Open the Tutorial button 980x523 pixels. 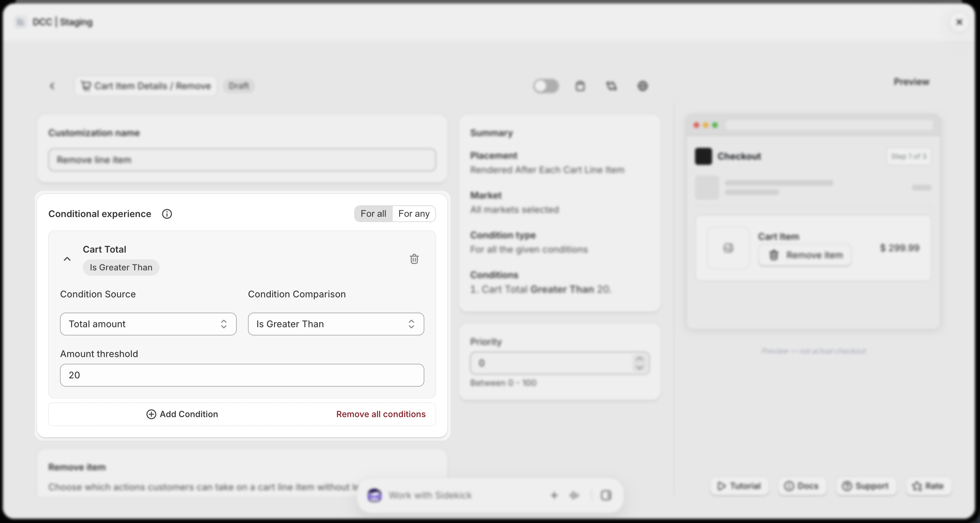(739, 486)
